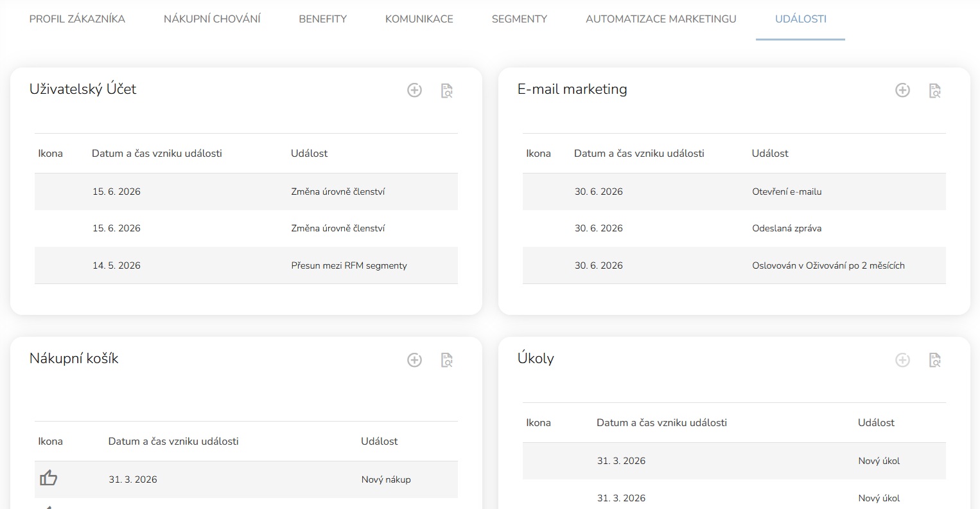Click Událost column header in Nákupní košík
980x509 pixels.
coord(379,442)
